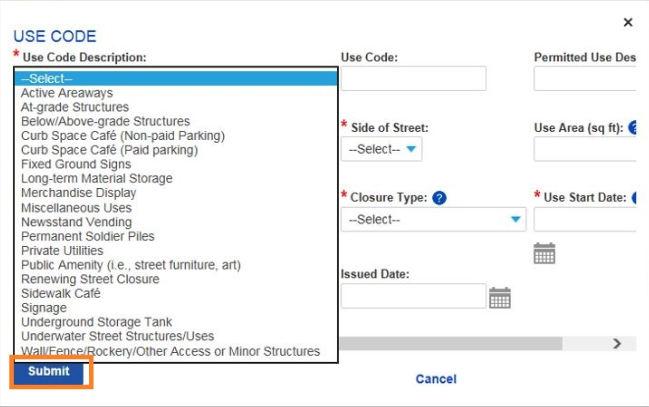This screenshot has height=407, width=649.
Task: Choose Fixed Ground Signs option
Action: (76, 164)
